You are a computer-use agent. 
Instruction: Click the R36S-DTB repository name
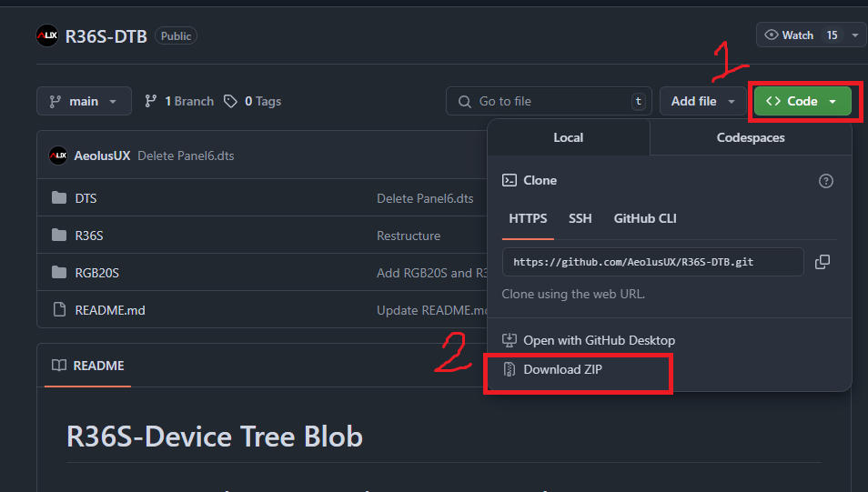(x=106, y=36)
